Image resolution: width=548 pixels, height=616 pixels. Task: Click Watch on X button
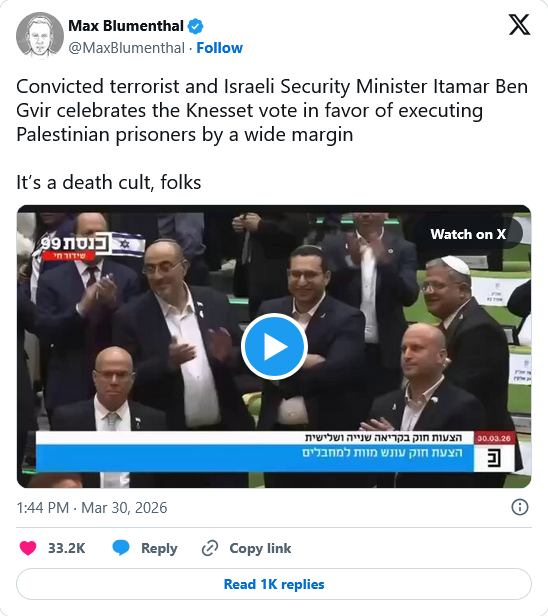click(x=468, y=234)
